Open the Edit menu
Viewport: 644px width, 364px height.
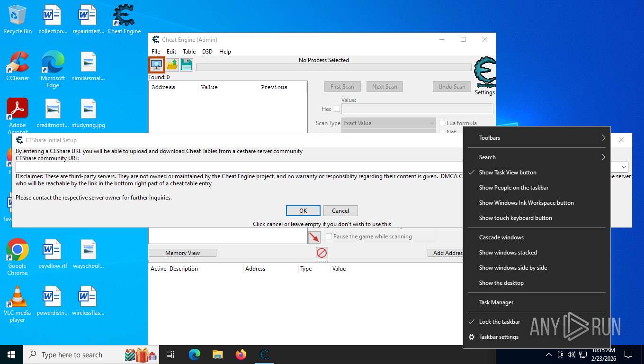coord(171,52)
